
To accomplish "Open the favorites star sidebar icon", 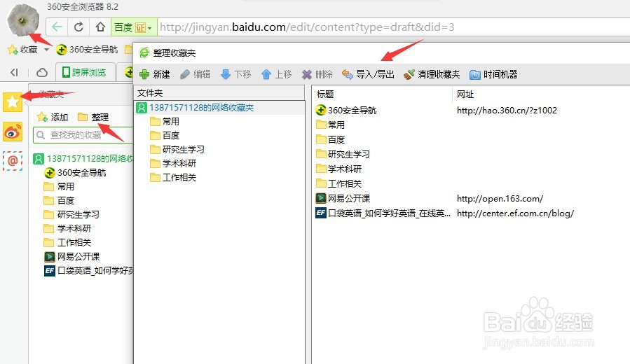I will [x=13, y=101].
